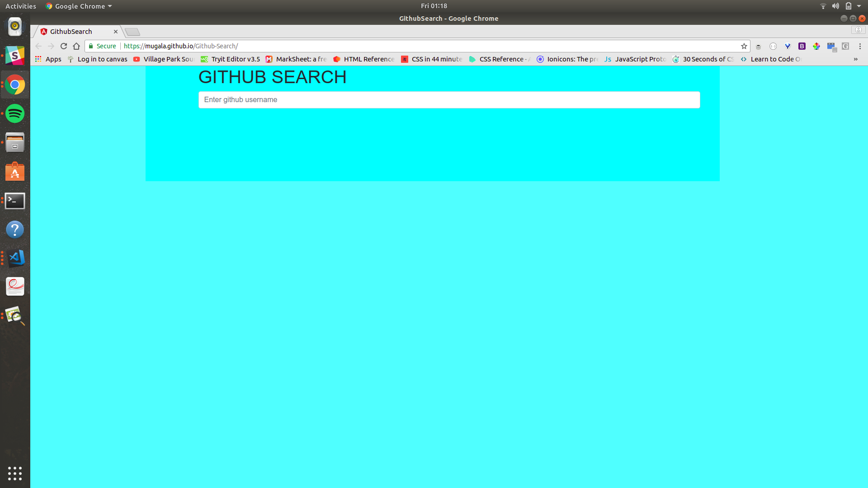Screen dimensions: 868x488
Task: Click the browser forward arrow
Action: (51, 46)
